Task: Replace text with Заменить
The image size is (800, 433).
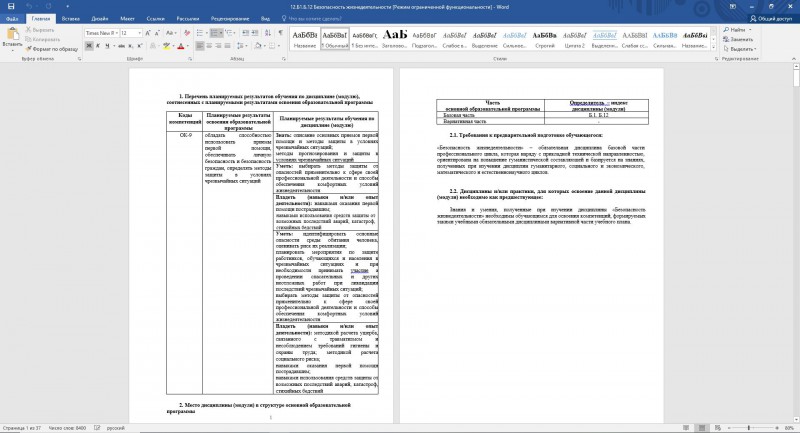Action: click(x=738, y=39)
